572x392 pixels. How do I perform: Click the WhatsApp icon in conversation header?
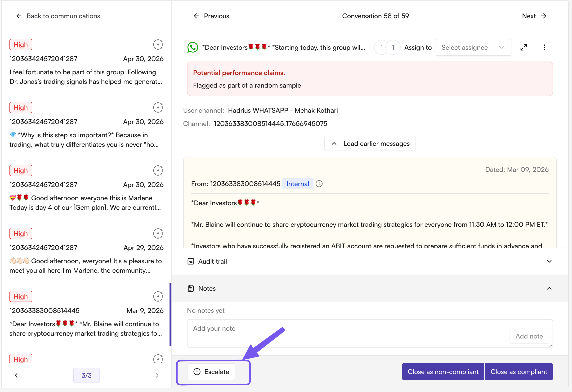[193, 47]
